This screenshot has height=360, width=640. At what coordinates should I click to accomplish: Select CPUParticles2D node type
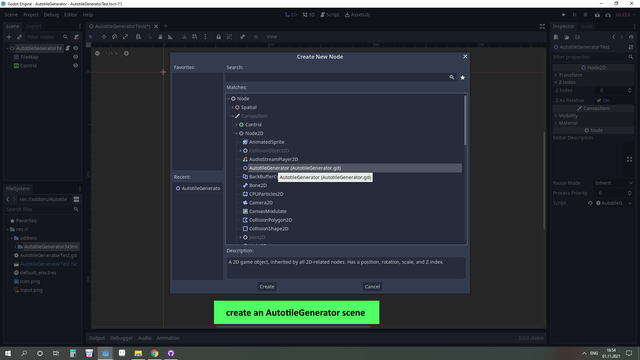pyautogui.click(x=266, y=194)
